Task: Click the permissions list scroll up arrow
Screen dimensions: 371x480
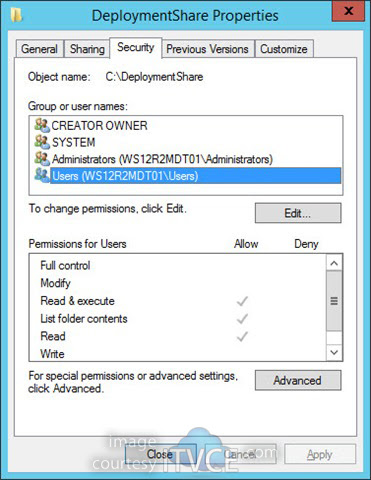Action: 334,263
